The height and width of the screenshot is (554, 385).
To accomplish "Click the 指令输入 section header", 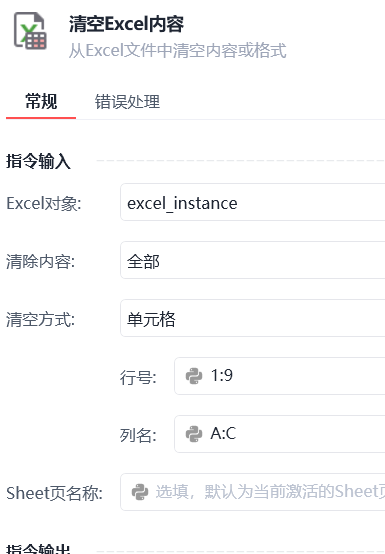I will (x=38, y=161).
